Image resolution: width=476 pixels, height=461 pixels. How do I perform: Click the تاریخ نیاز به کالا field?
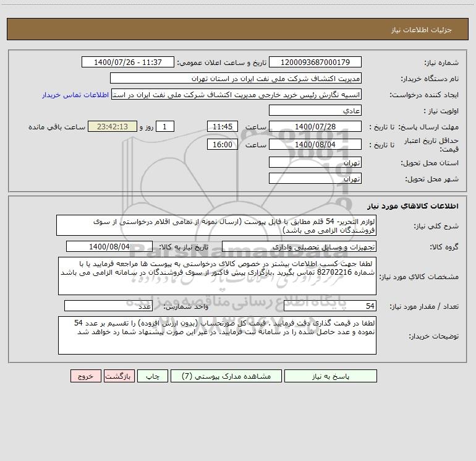pos(109,246)
